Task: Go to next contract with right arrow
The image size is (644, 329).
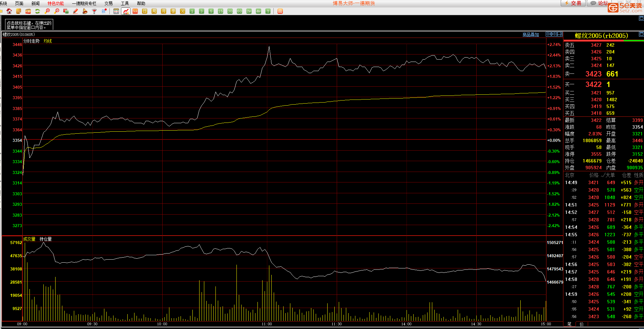Action: (554, 34)
